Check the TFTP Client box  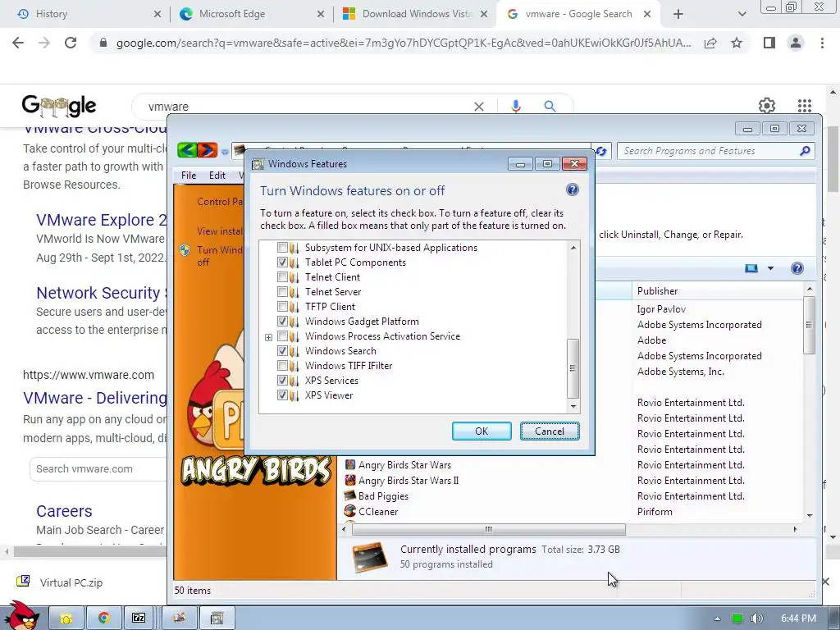[282, 307]
